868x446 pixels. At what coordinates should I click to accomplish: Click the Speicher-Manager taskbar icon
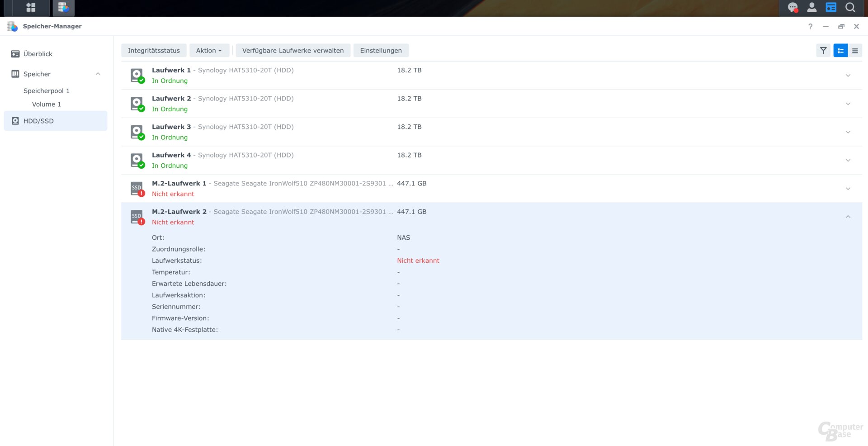click(x=63, y=8)
